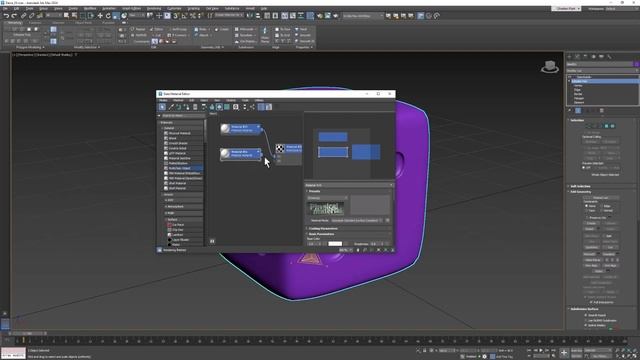Collapse the Subdivision Surface rollout
Screen dimensions: 640x360
[584, 309]
